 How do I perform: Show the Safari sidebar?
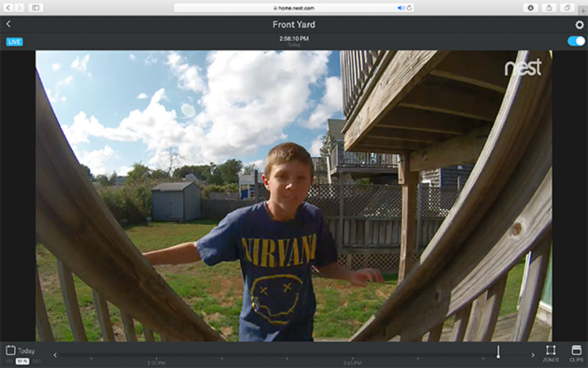(x=36, y=8)
